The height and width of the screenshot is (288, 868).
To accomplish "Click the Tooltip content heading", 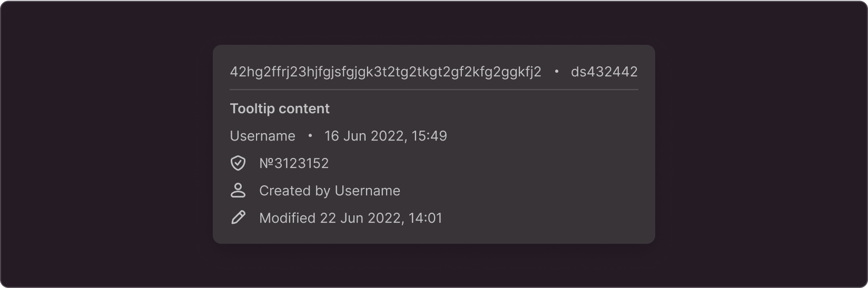I will pyautogui.click(x=280, y=109).
